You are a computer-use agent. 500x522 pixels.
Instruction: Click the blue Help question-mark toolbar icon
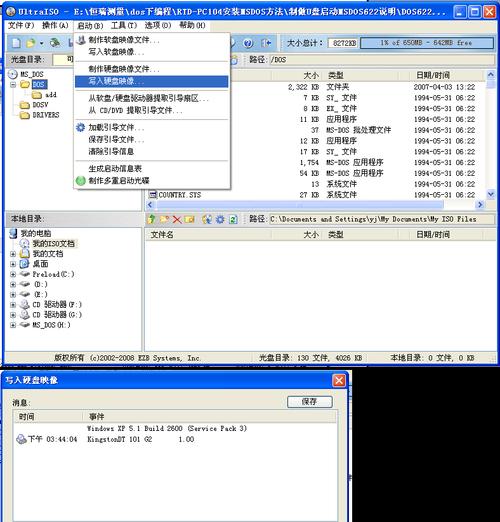(x=248, y=43)
